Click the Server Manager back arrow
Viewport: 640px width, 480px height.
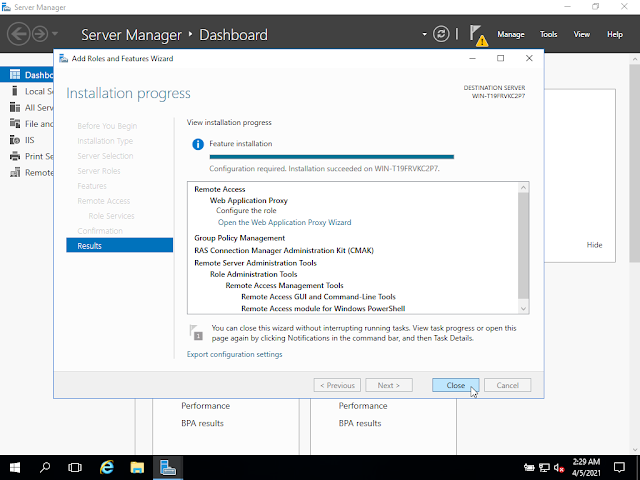click(x=18, y=34)
